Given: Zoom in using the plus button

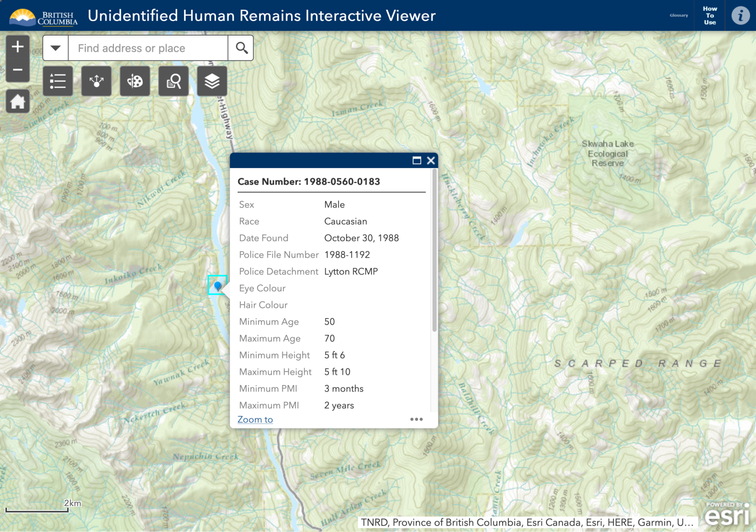Looking at the screenshot, I should coord(17,45).
